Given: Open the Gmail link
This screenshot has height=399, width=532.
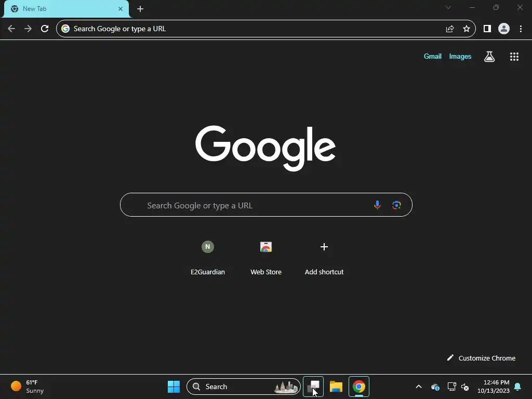Looking at the screenshot, I should point(433,56).
